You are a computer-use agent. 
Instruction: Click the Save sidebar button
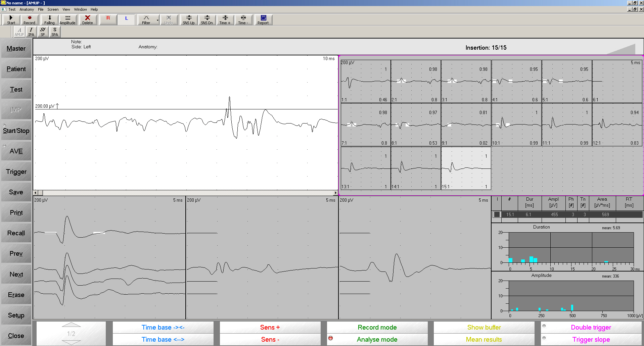(x=16, y=192)
